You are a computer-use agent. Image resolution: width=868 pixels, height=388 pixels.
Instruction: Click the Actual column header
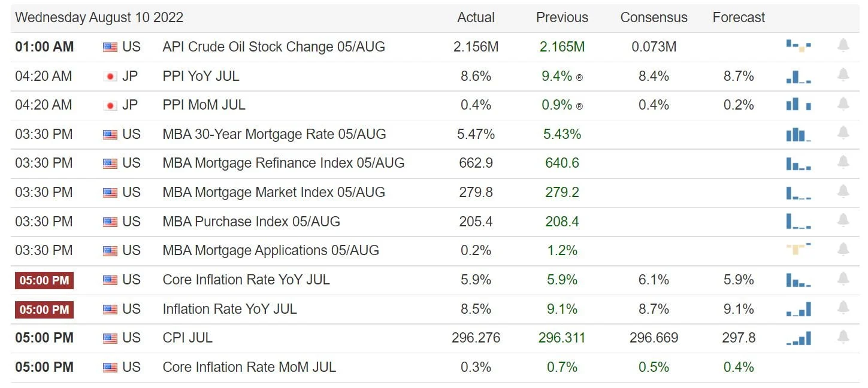click(x=476, y=17)
